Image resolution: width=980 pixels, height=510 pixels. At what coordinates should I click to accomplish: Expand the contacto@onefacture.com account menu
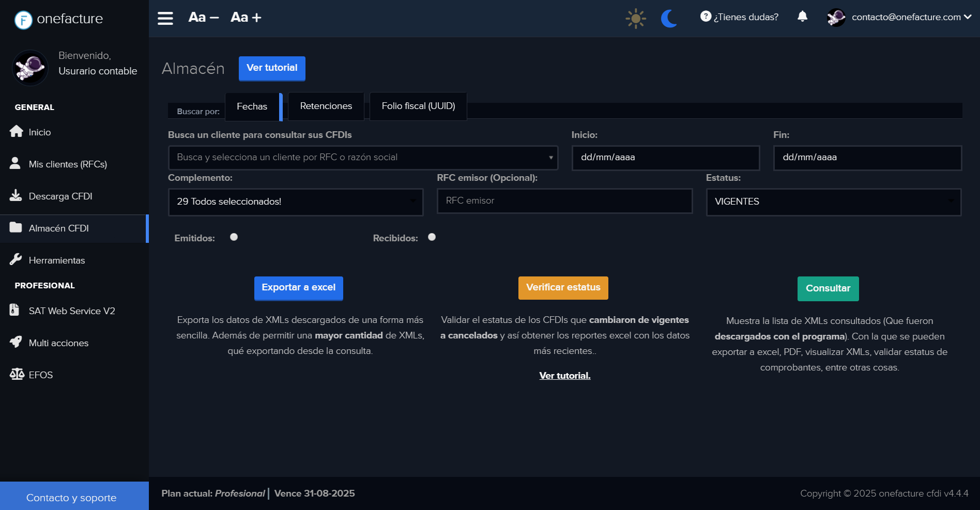tap(912, 17)
